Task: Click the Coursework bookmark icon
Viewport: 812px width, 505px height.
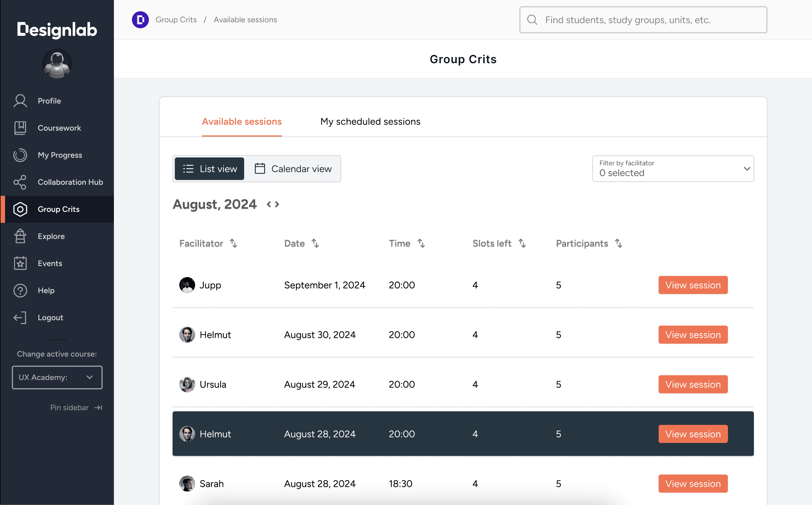Action: [x=20, y=128]
